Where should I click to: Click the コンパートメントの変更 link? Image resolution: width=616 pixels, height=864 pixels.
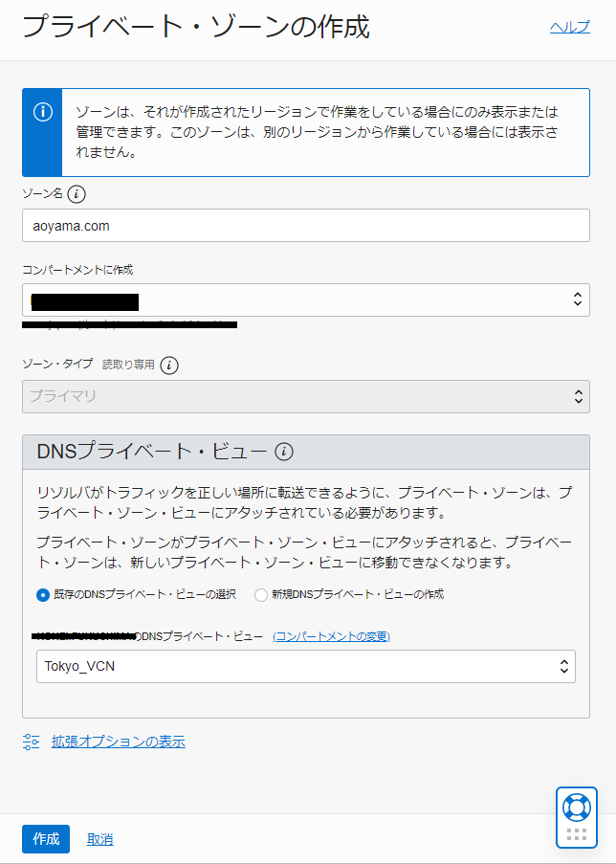[x=332, y=636]
